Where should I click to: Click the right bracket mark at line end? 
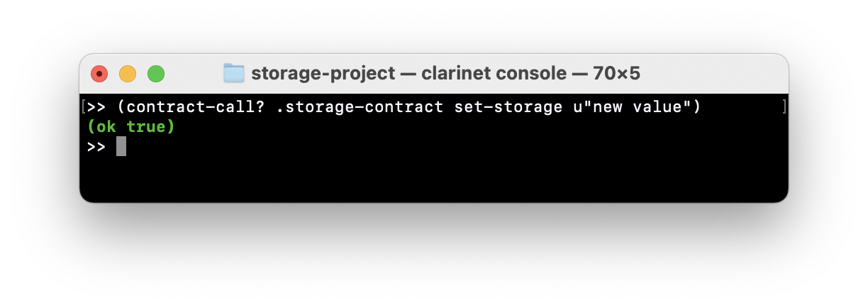[x=784, y=107]
